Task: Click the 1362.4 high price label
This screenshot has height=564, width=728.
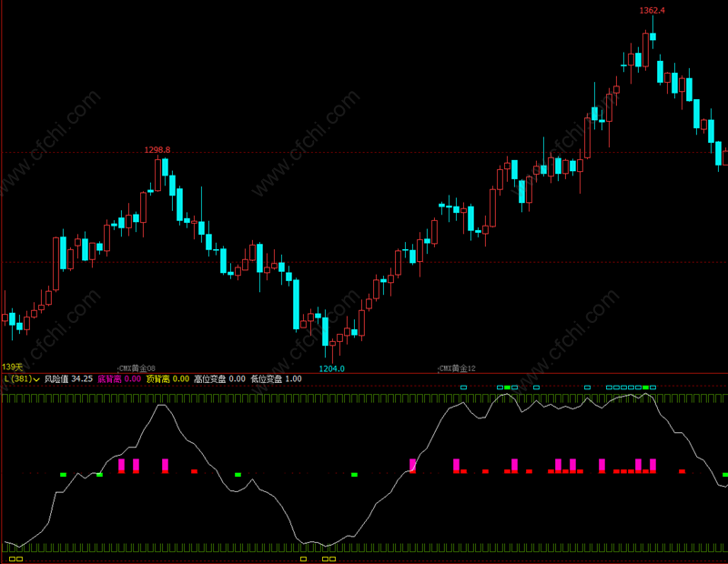Action: click(x=652, y=10)
